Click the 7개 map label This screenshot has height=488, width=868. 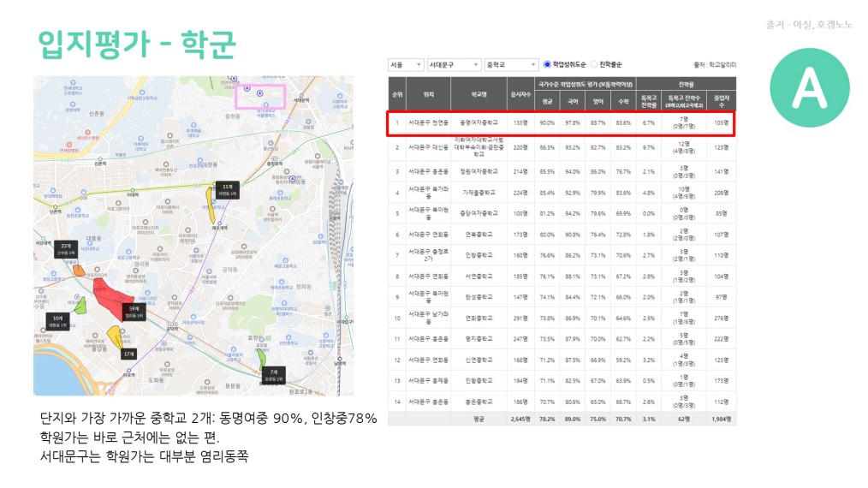coord(273,375)
